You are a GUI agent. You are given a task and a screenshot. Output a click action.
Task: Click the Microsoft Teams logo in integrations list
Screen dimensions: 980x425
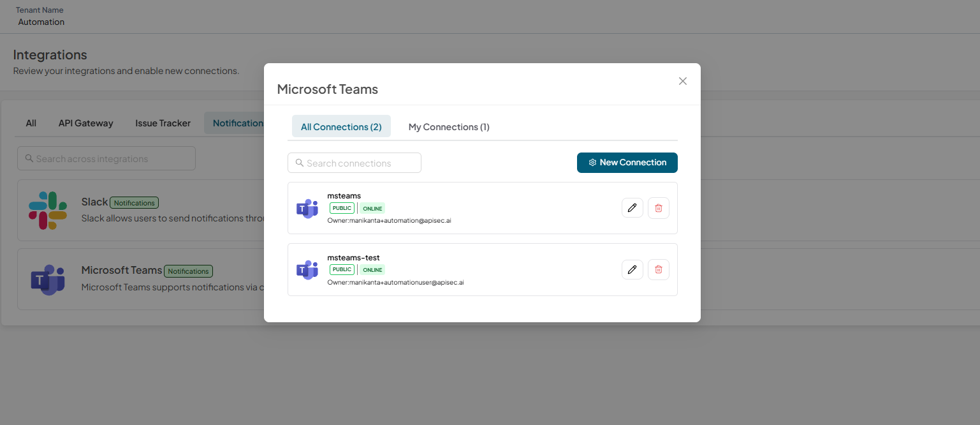[48, 280]
